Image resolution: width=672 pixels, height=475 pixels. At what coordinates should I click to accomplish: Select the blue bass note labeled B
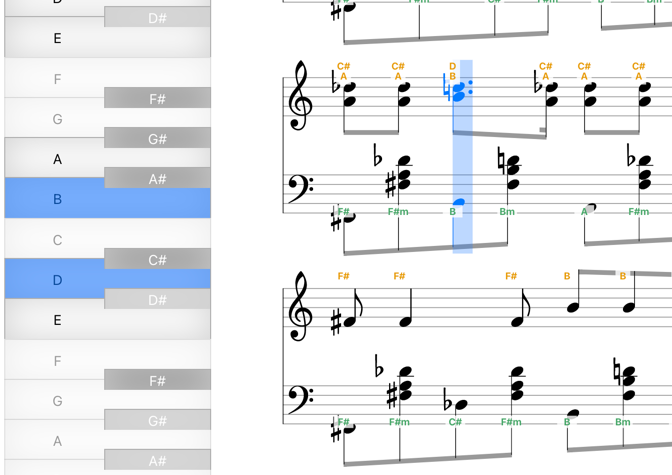459,202
